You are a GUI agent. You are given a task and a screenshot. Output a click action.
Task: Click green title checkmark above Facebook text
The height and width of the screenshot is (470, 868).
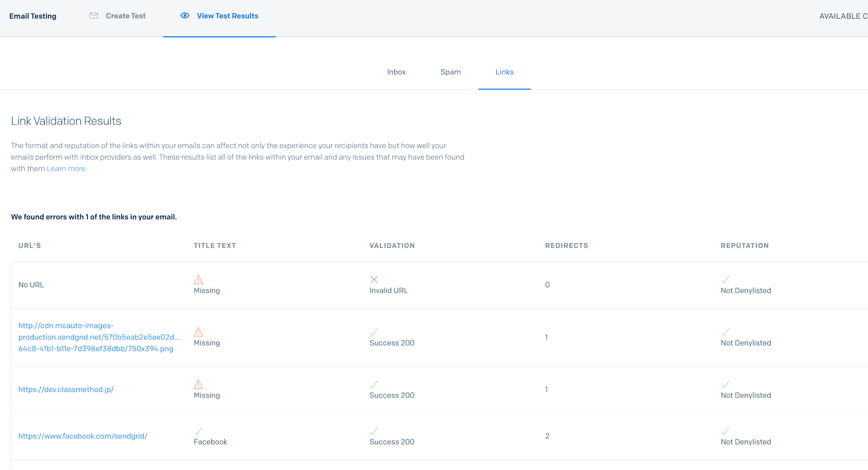point(198,431)
